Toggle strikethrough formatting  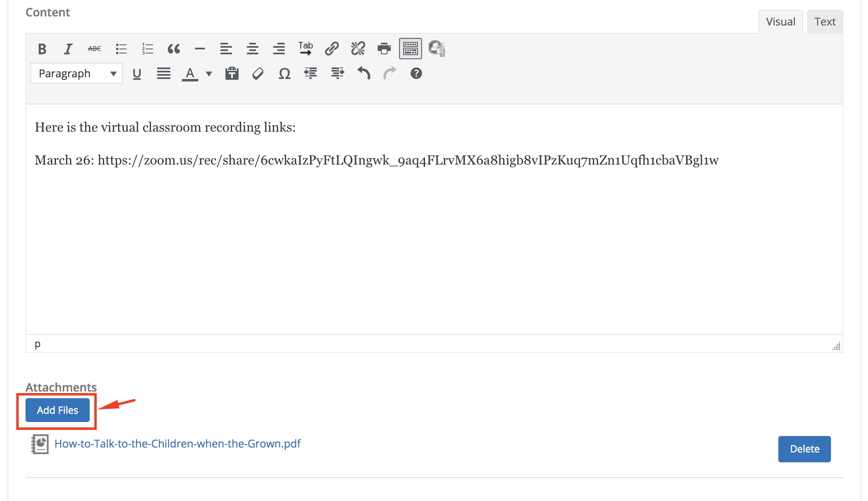(94, 49)
